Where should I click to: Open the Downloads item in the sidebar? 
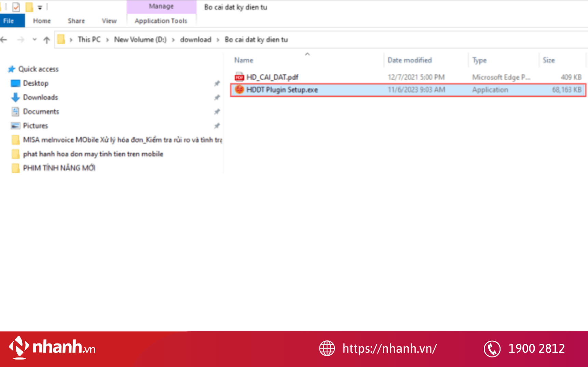point(41,97)
